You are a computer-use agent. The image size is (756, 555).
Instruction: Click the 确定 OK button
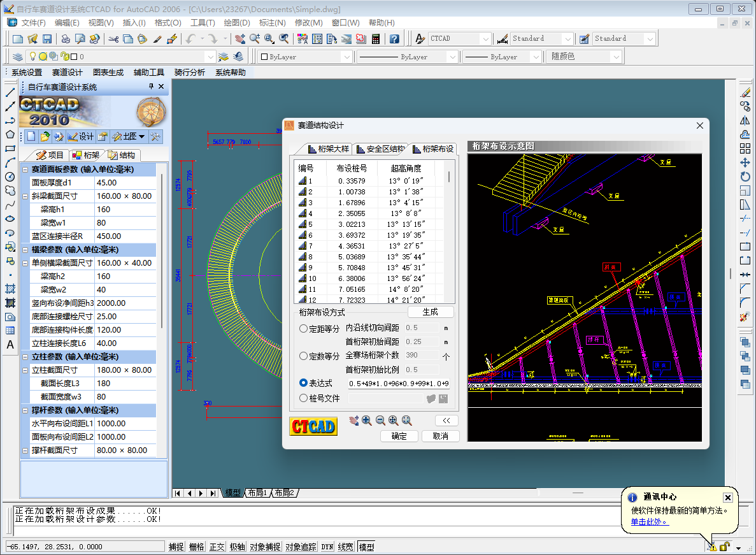click(x=399, y=436)
